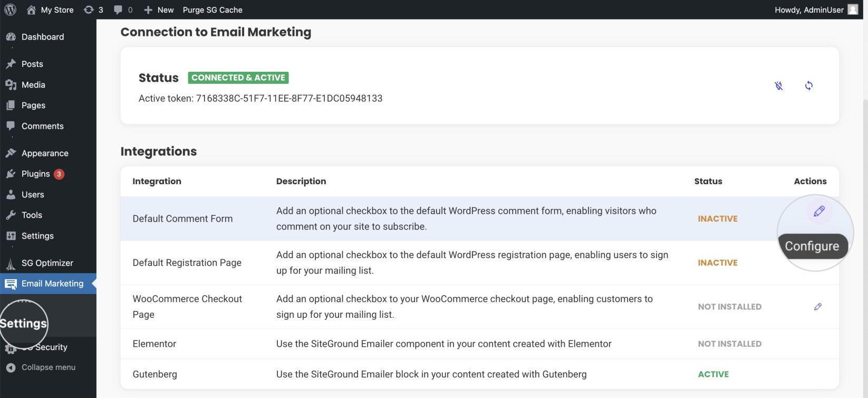Click the Collapse menu arrow icon
Screen dimensions: 868x398
point(11,367)
